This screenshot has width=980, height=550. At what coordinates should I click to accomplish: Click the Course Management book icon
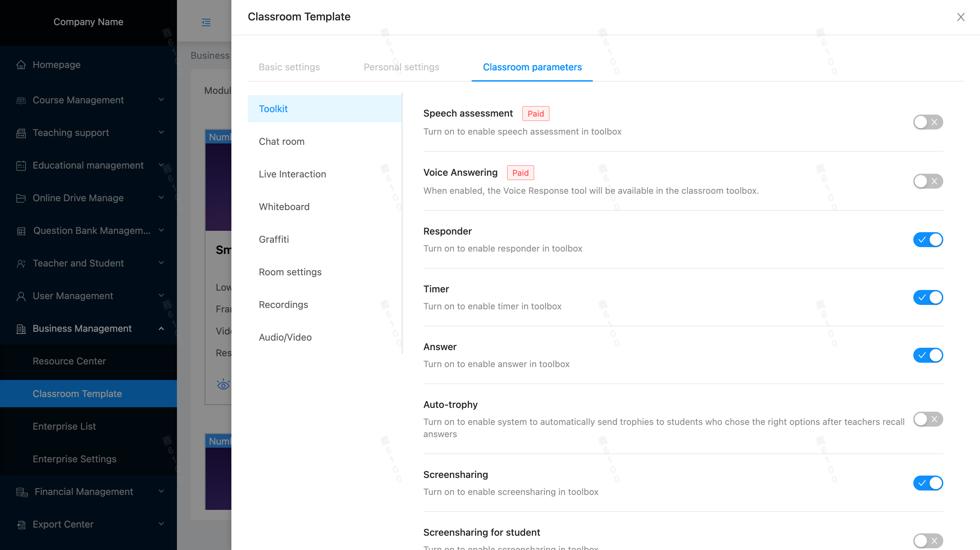click(21, 100)
